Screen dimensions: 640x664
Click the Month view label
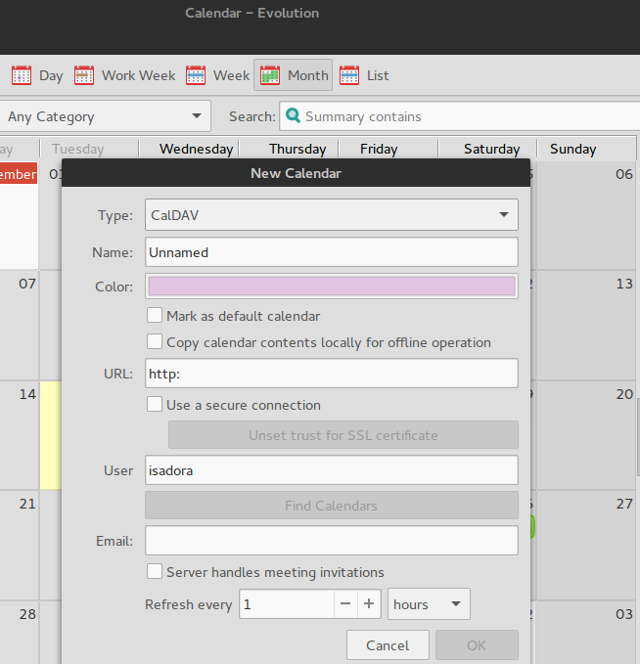pyautogui.click(x=308, y=75)
